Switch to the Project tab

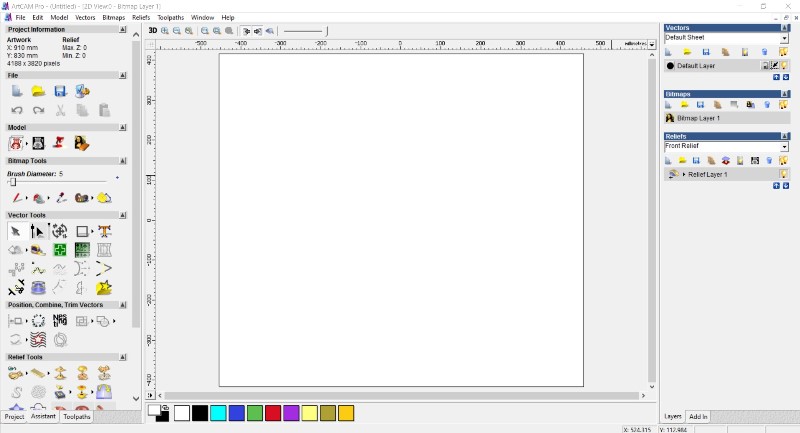(x=14, y=417)
